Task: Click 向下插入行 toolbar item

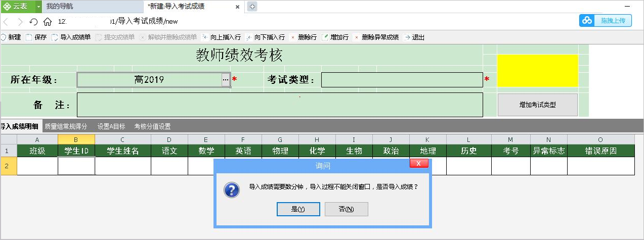Action: click(x=266, y=37)
